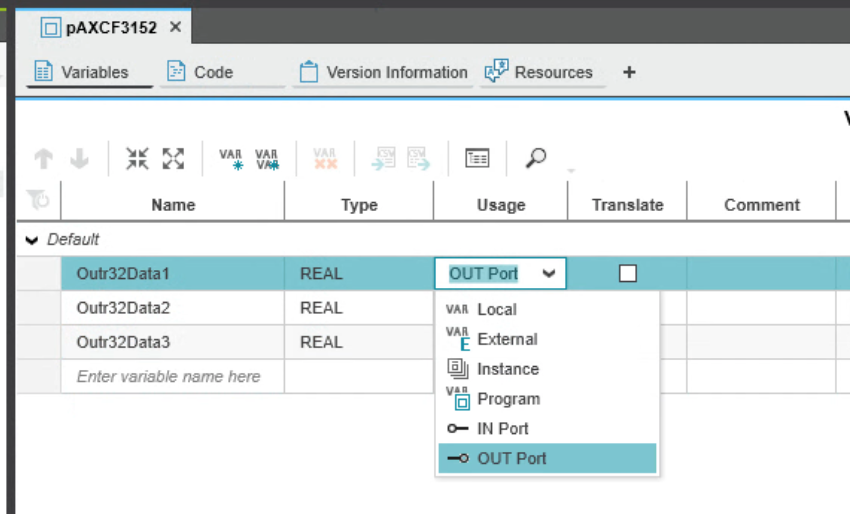Select the REAL type of Outr32Data3
The width and height of the screenshot is (850, 514).
tap(359, 342)
